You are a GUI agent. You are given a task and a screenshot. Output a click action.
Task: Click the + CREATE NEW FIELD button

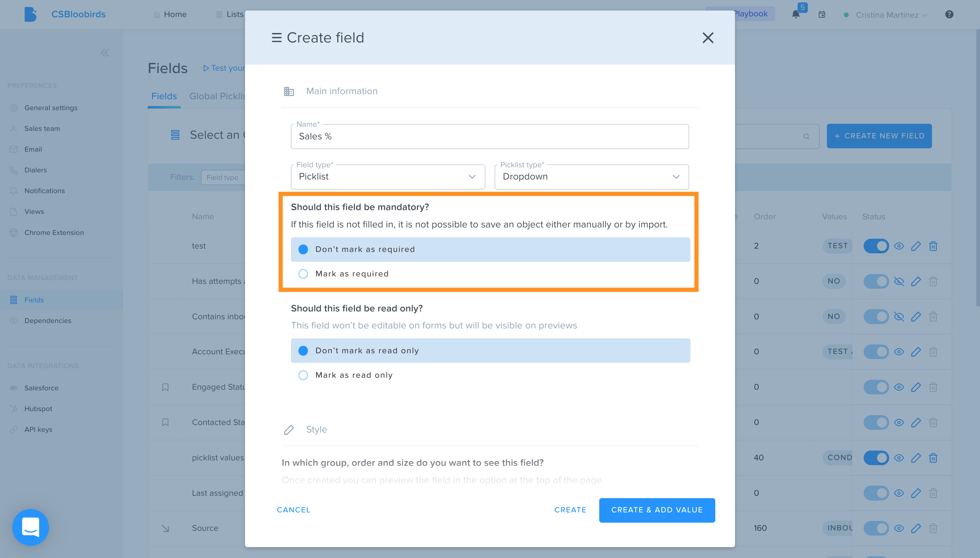point(879,136)
